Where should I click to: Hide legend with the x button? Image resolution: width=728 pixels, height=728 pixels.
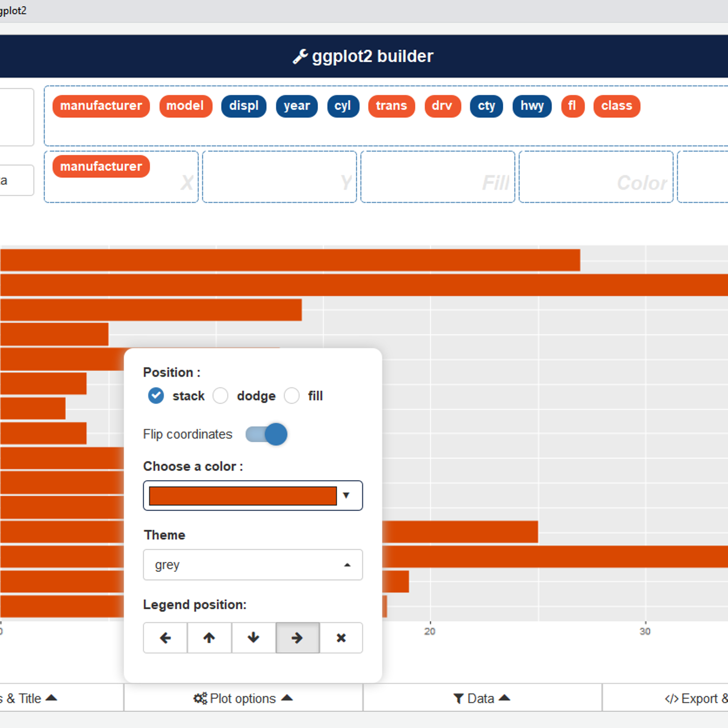click(x=341, y=638)
